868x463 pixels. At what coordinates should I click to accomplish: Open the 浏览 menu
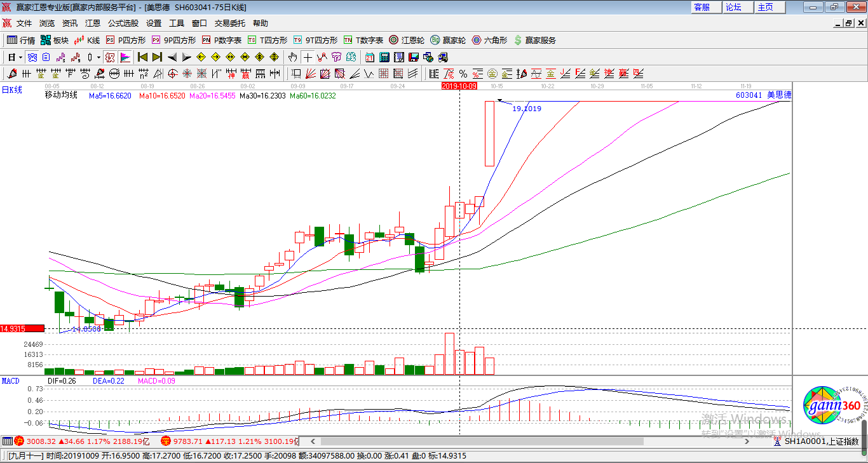click(x=47, y=23)
